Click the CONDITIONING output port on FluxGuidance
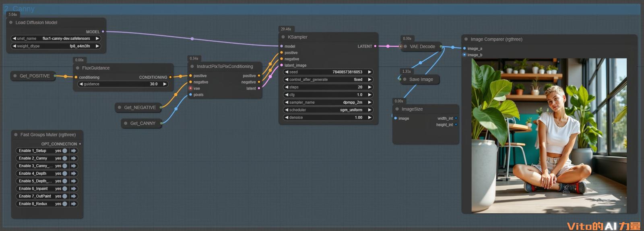The height and width of the screenshot is (231, 644). click(x=170, y=77)
